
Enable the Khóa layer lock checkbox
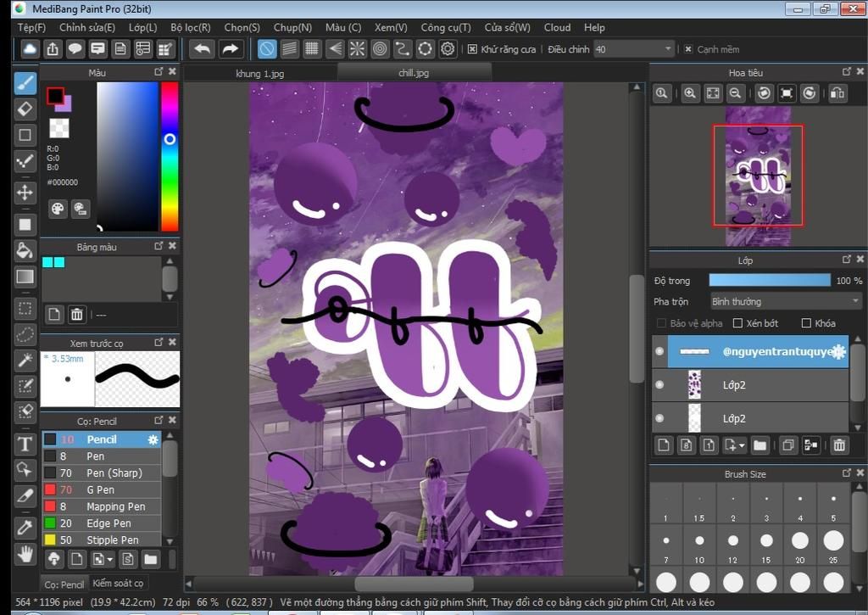coord(806,323)
